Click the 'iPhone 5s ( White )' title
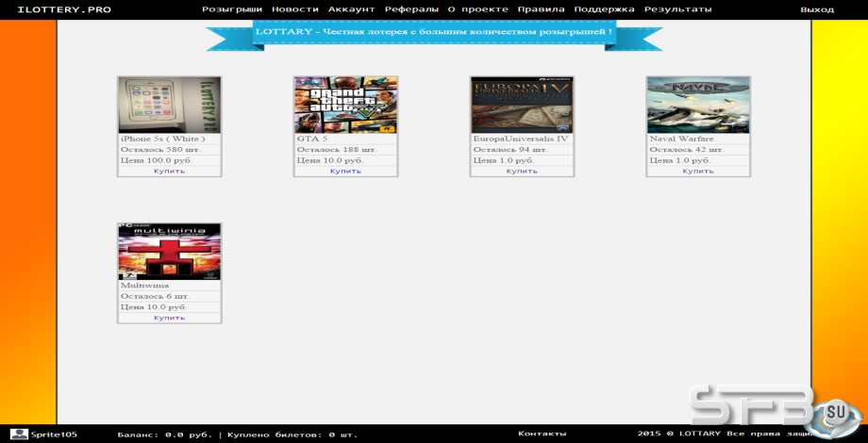The image size is (868, 443). tap(162, 139)
